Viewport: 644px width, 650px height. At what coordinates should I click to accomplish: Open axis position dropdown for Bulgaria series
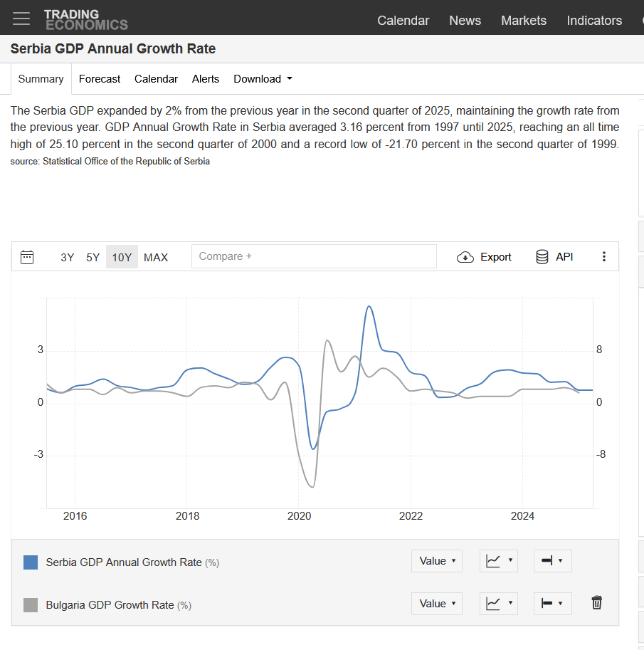[x=552, y=604]
